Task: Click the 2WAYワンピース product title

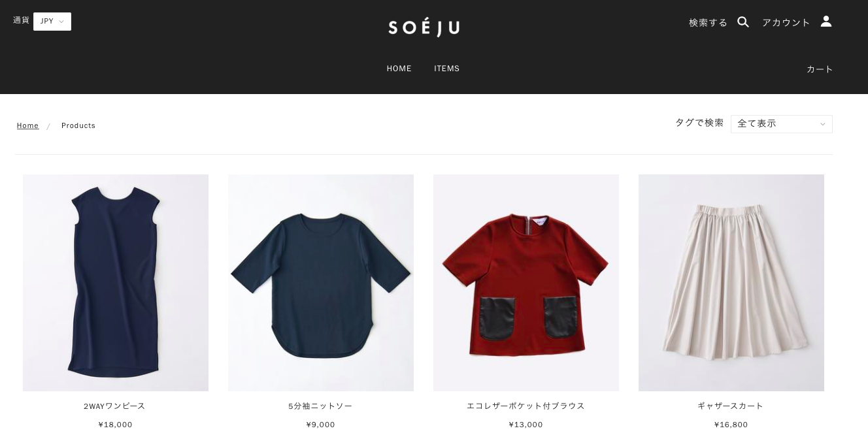Action: (114, 406)
